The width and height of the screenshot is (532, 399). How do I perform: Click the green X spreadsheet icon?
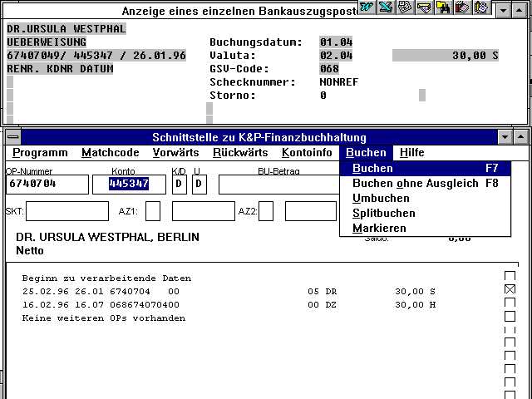pos(387,7)
